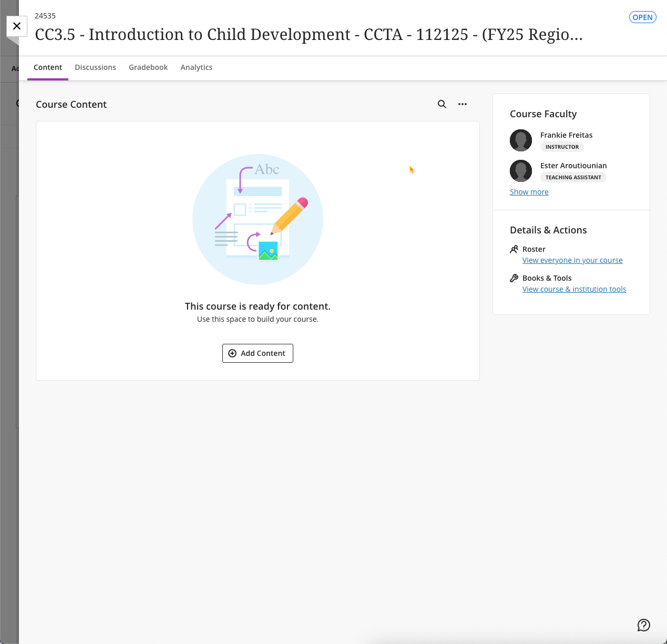Toggle the OPEN course status badge
This screenshot has width=667, height=644.
pos(642,17)
